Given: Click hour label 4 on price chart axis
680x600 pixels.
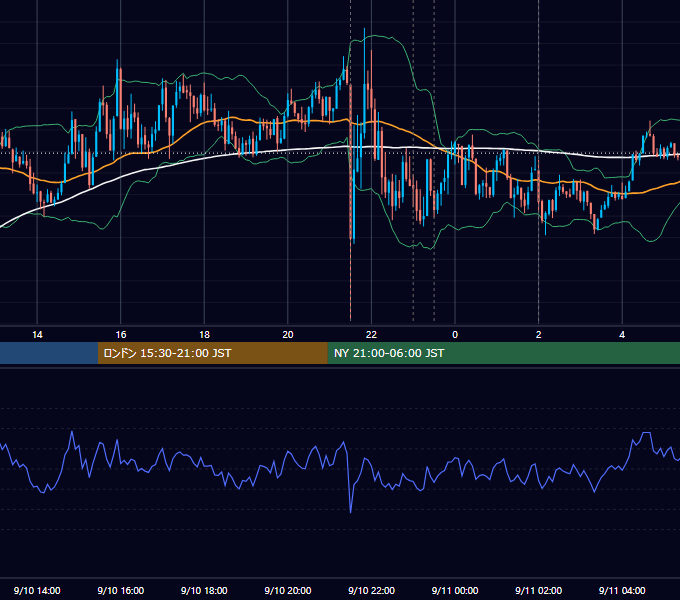Looking at the screenshot, I should coord(622,335).
